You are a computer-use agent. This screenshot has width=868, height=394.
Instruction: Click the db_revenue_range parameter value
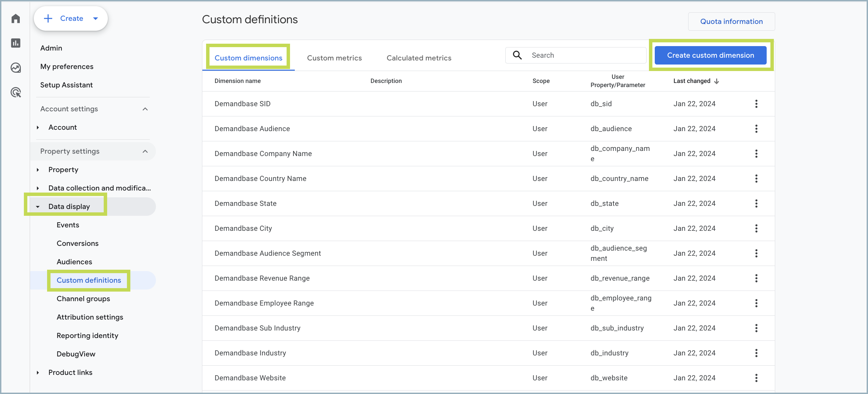620,278
